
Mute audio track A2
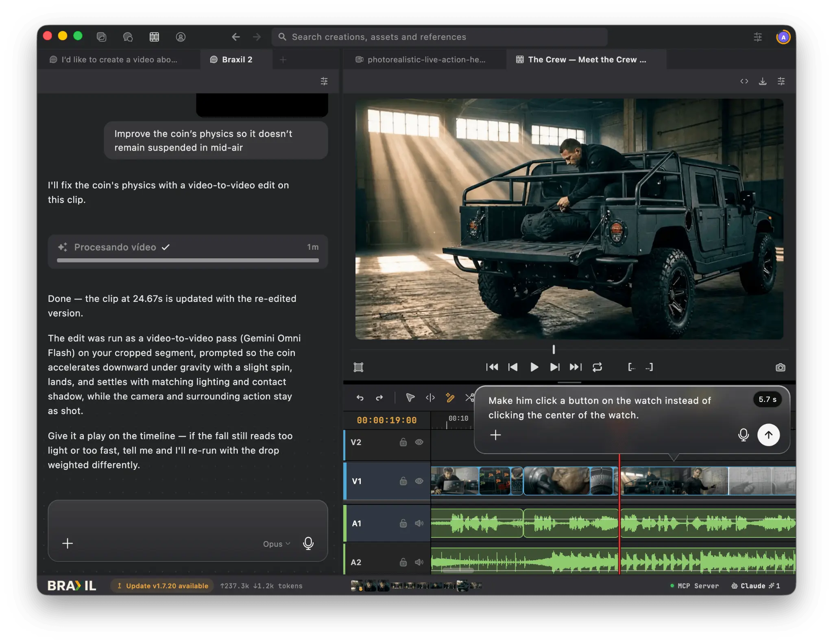419,562
